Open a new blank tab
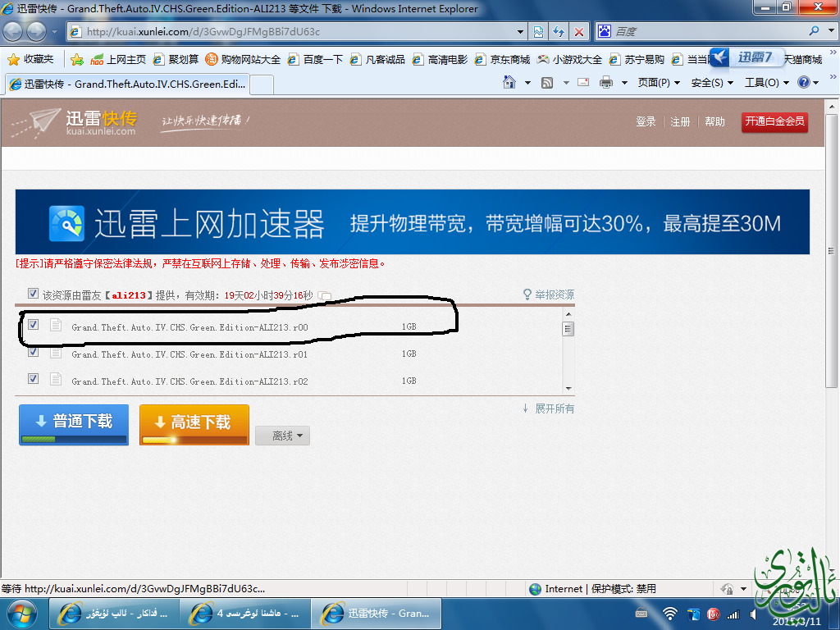Image resolution: width=840 pixels, height=630 pixels. click(x=262, y=84)
